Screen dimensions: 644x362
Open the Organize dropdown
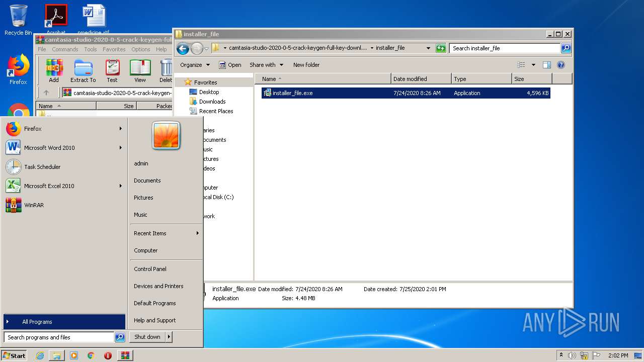(x=195, y=65)
